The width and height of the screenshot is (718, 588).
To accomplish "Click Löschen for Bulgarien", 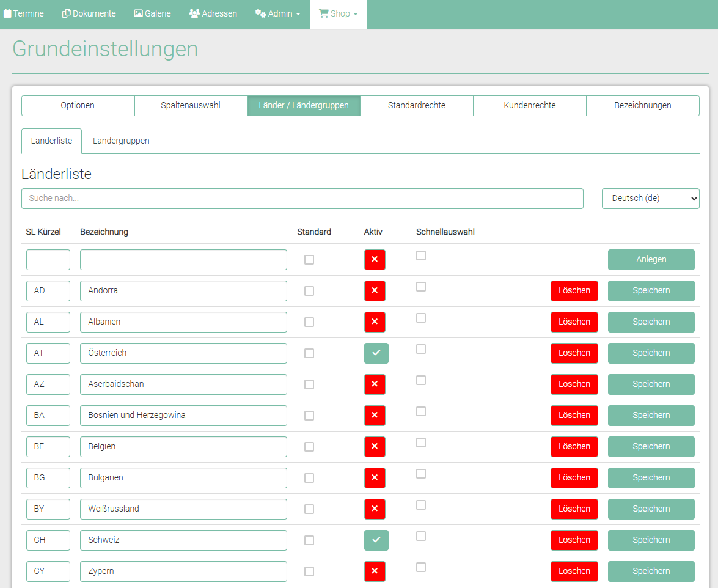I will (x=574, y=477).
